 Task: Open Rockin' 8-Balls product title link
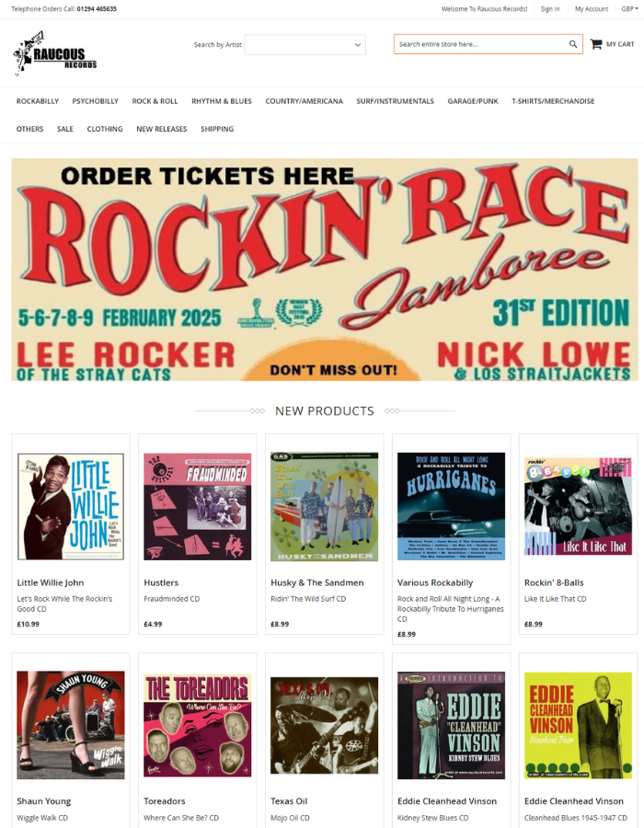click(x=554, y=582)
